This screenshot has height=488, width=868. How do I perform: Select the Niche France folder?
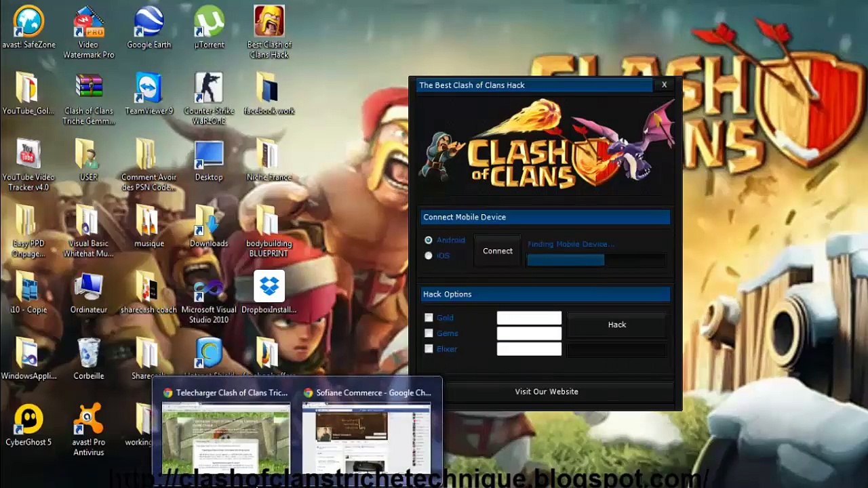click(x=269, y=161)
